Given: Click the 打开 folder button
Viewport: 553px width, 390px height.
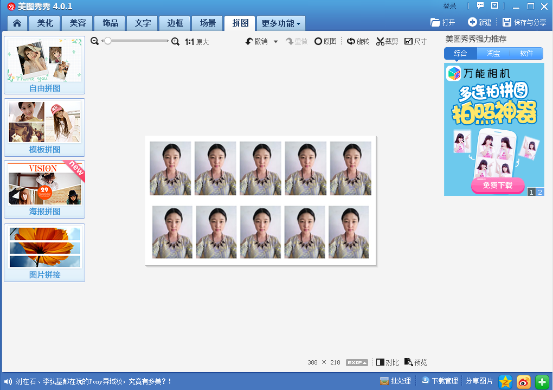Looking at the screenshot, I should pos(443,23).
